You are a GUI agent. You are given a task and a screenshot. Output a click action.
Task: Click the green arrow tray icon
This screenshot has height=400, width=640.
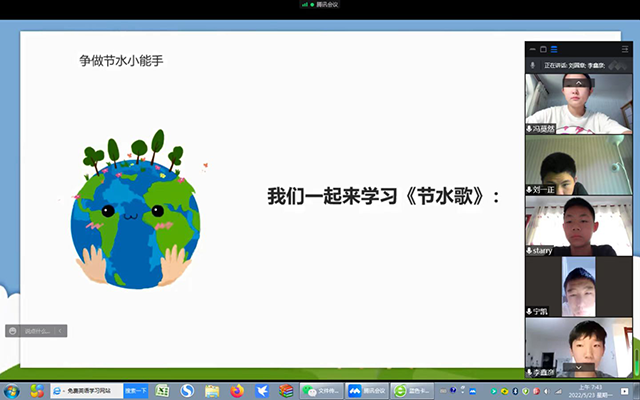click(493, 391)
